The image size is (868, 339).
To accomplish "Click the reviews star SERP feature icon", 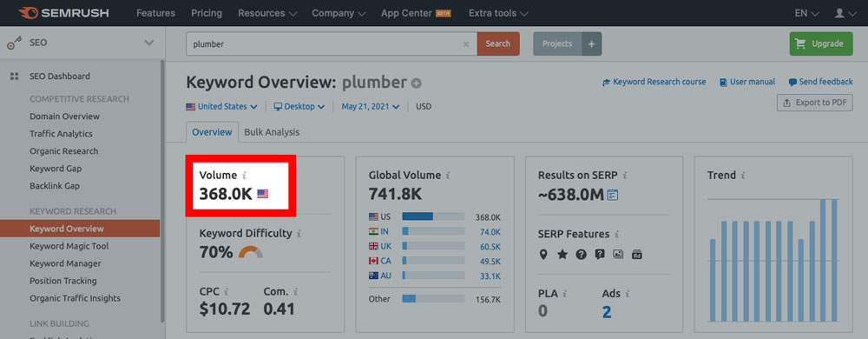I will (x=562, y=254).
